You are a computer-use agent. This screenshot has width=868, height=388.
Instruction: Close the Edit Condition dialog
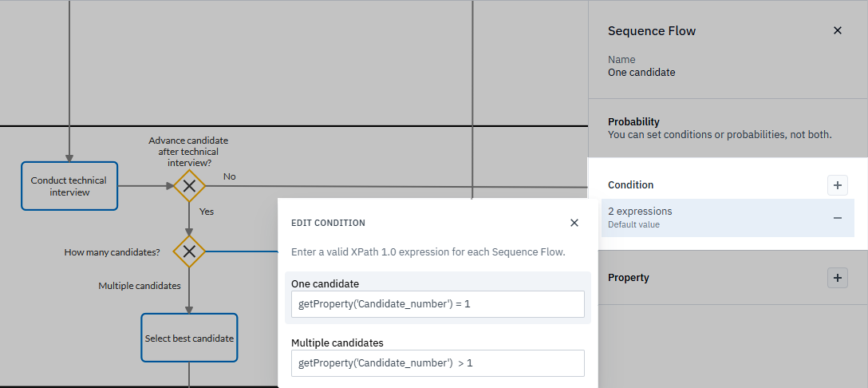point(574,223)
